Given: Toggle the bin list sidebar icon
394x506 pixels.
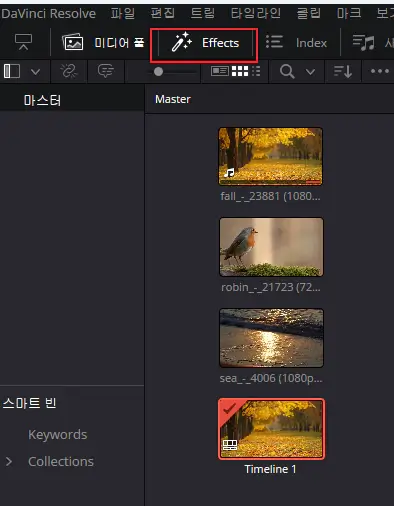Looking at the screenshot, I should click(x=12, y=71).
